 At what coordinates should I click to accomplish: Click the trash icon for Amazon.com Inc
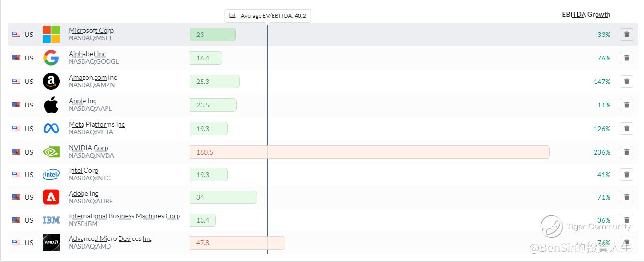click(626, 82)
